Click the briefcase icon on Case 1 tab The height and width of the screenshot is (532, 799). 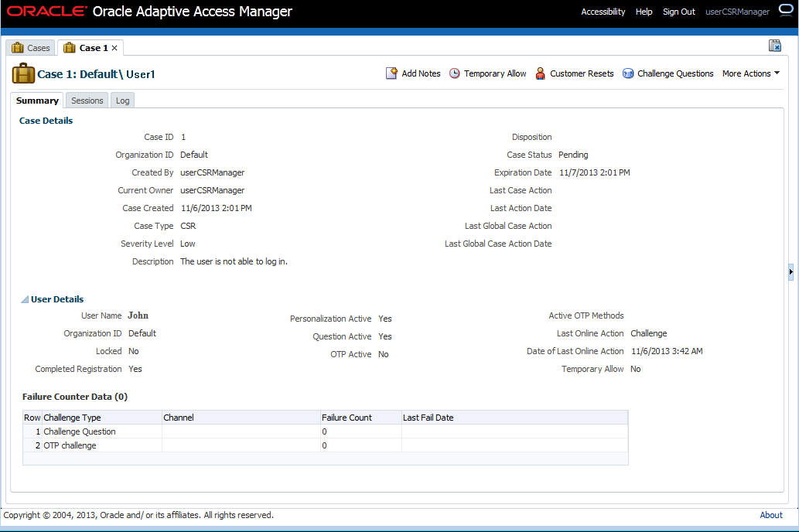click(70, 48)
